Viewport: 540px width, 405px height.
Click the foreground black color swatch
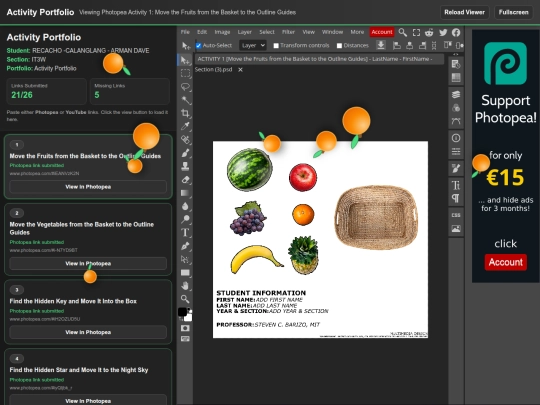tap(182, 312)
